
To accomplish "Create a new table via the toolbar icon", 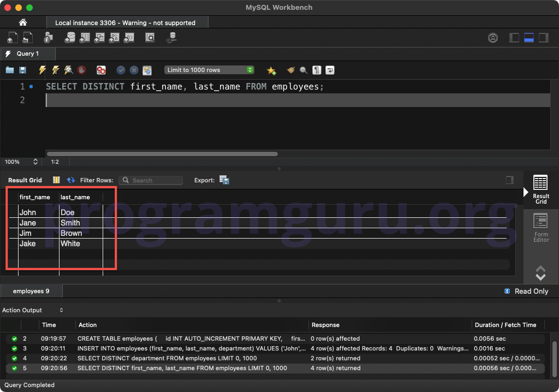I will (x=85, y=37).
